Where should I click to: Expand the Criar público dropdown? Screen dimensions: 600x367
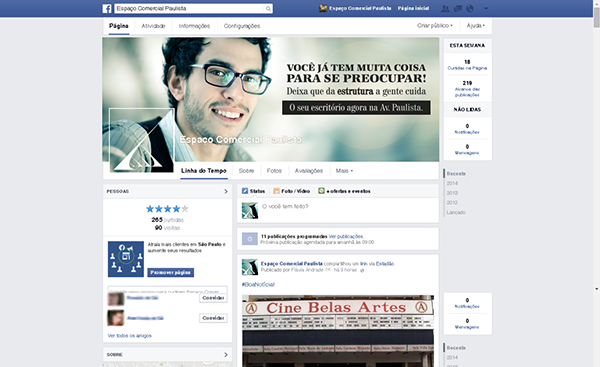[x=435, y=26]
